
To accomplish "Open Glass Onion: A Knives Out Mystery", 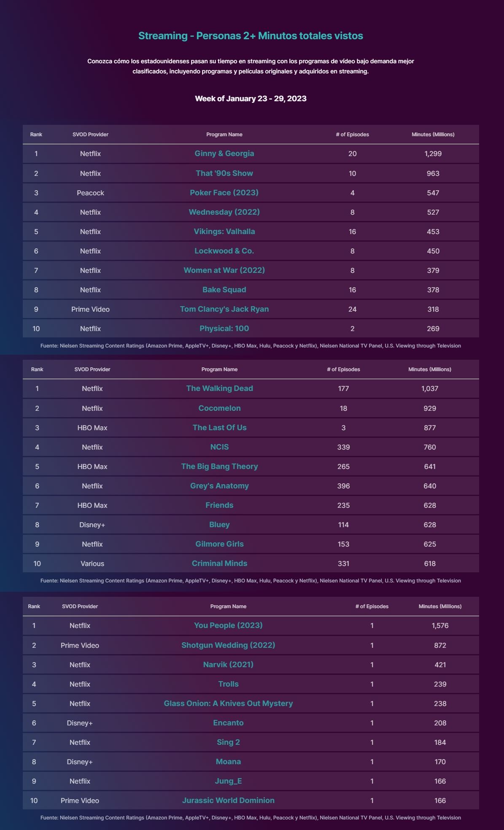I will pos(228,703).
